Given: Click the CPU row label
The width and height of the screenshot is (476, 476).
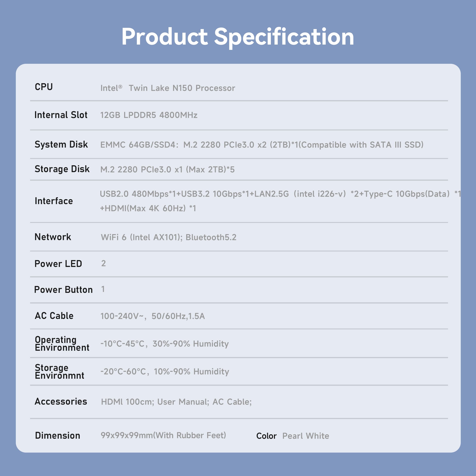Looking at the screenshot, I should point(44,87).
